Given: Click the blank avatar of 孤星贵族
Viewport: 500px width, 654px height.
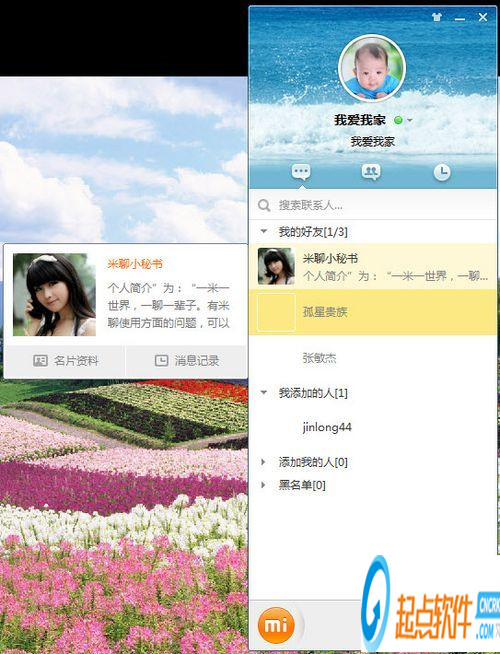Looking at the screenshot, I should coord(276,312).
